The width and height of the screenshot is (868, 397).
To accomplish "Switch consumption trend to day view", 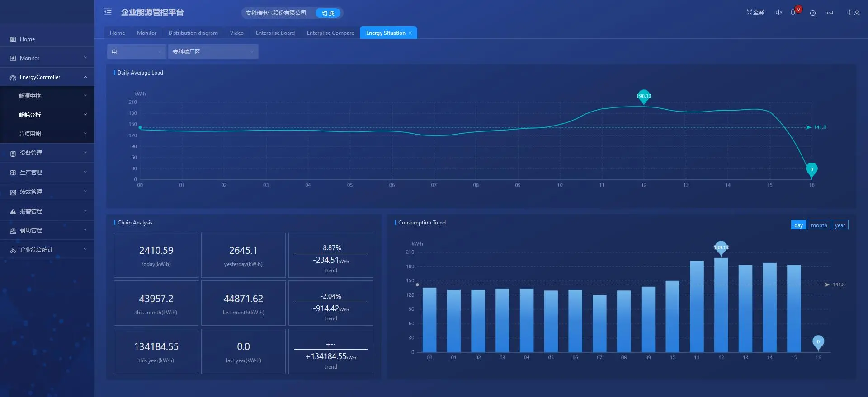I will 798,225.
